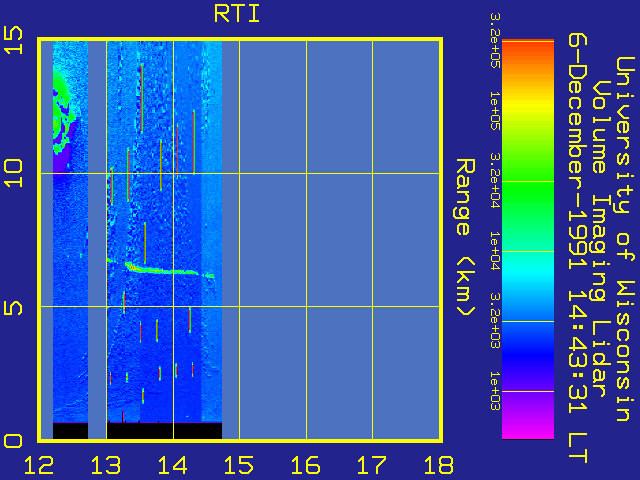Viewport: 640px width, 480px height.
Task: Select the x-axis label 17
Action: [372, 465]
